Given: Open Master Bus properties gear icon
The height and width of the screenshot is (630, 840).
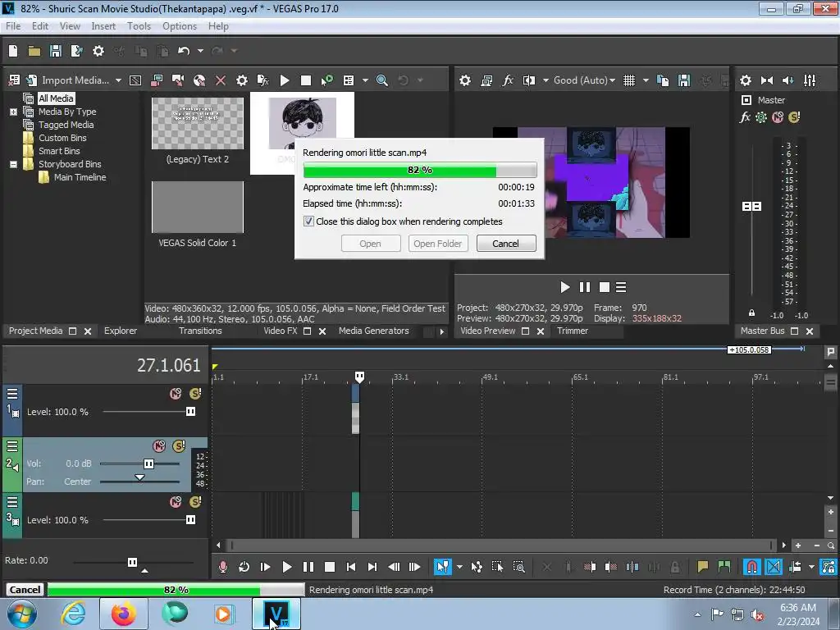Looking at the screenshot, I should pos(745,80).
